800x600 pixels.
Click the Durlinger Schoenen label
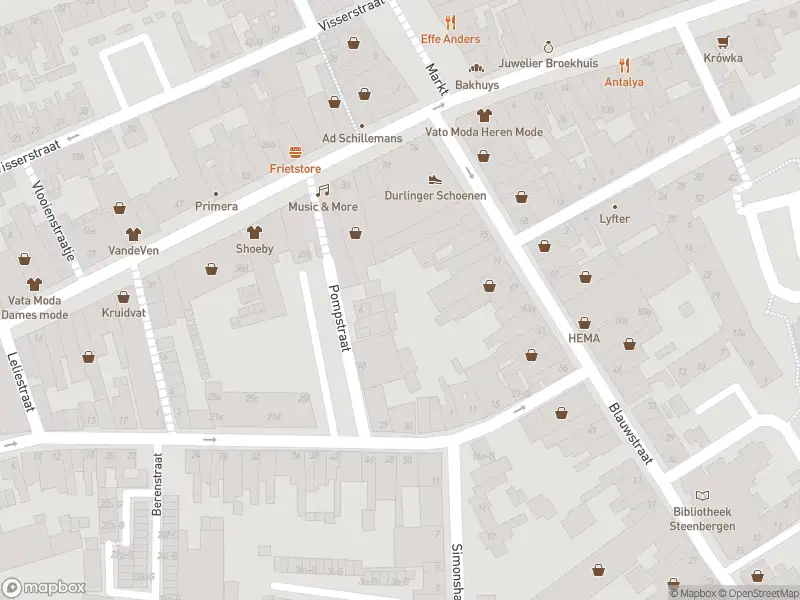point(435,195)
